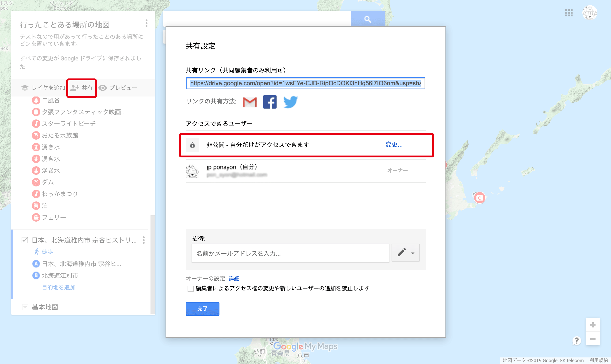Select the おたる水族館 list item
The width and height of the screenshot is (611, 364).
pos(60,135)
